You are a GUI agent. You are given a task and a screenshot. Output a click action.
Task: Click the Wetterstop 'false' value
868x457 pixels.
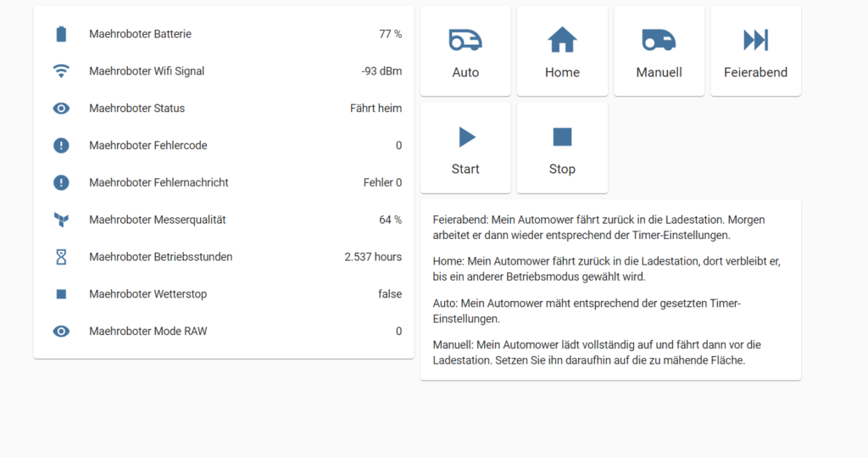coord(390,294)
